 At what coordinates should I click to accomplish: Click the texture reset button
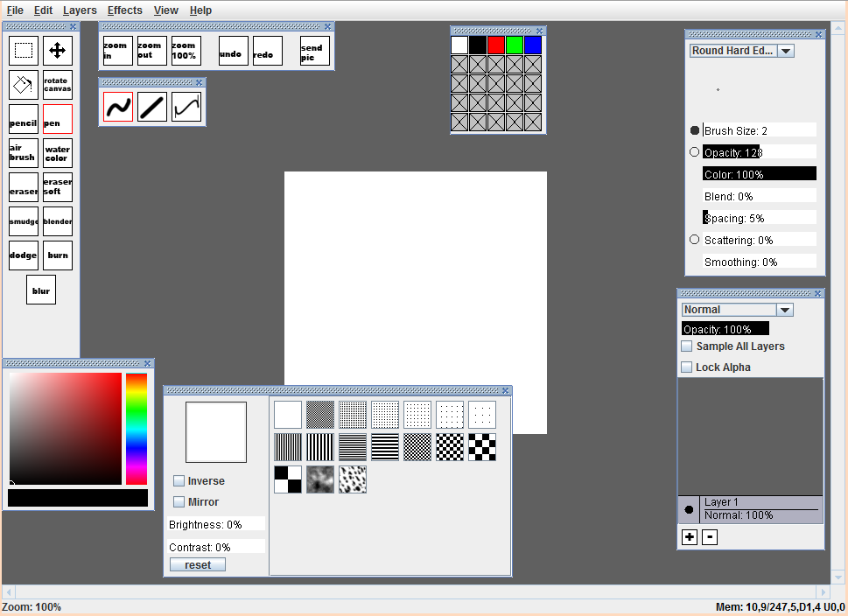click(198, 565)
